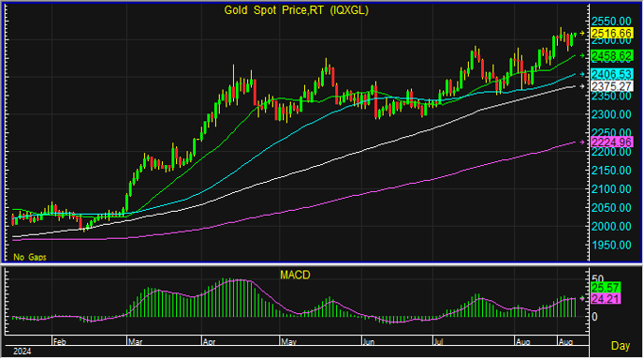
Task: Click the white 2375.27 moving average label
Action: (x=612, y=86)
